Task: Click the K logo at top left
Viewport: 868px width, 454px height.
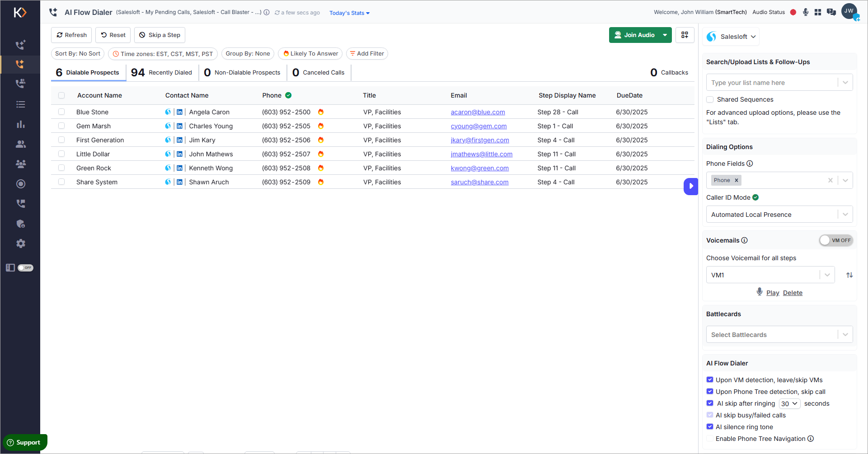Action: point(20,12)
